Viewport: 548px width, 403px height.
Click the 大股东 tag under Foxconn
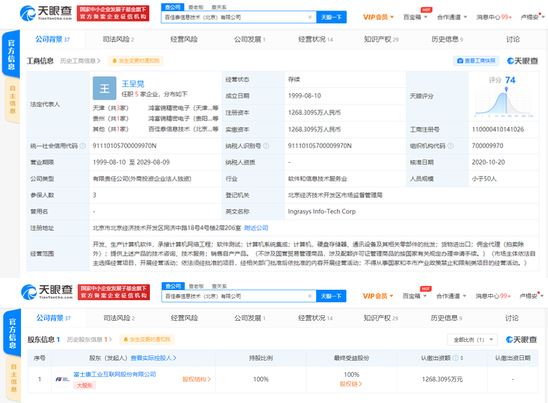pyautogui.click(x=84, y=385)
